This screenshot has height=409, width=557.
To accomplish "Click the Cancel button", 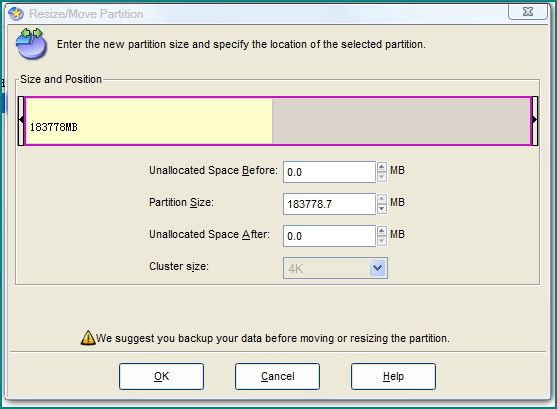I will coord(277,376).
